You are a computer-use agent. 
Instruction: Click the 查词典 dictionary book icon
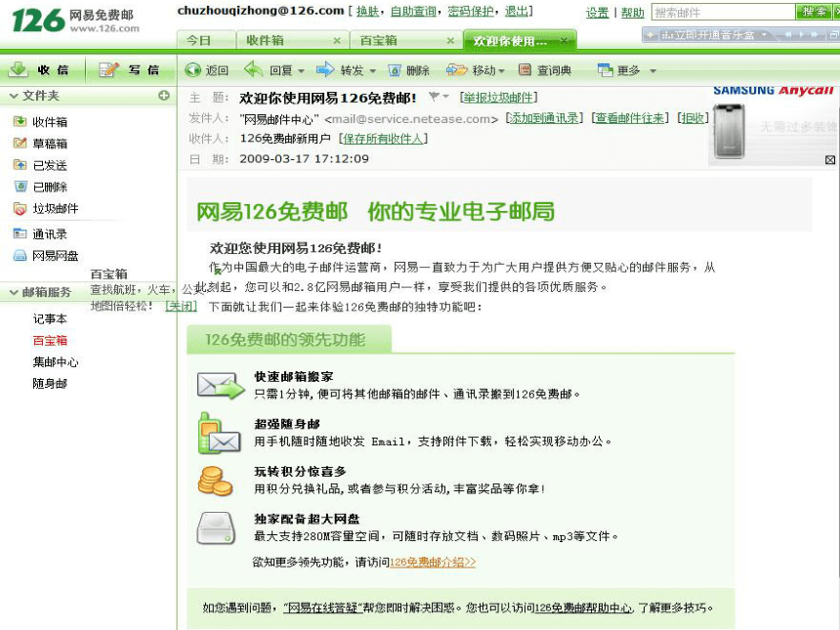tap(525, 69)
